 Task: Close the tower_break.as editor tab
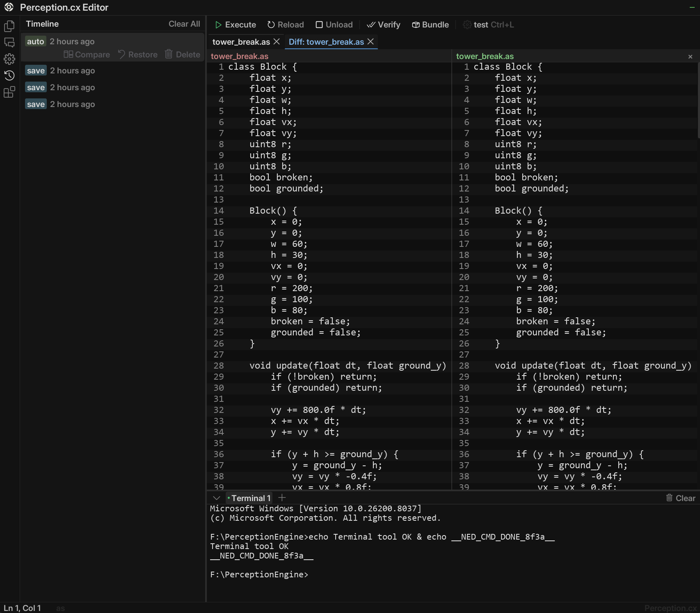click(277, 42)
